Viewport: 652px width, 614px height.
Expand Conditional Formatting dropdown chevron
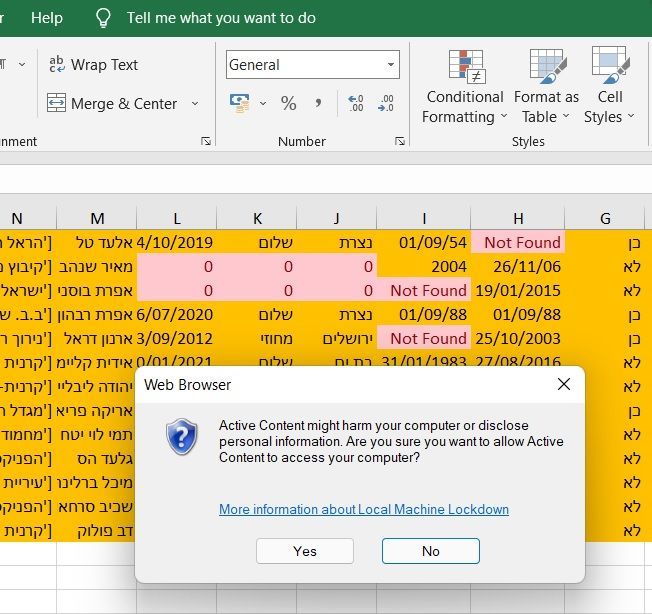point(504,116)
